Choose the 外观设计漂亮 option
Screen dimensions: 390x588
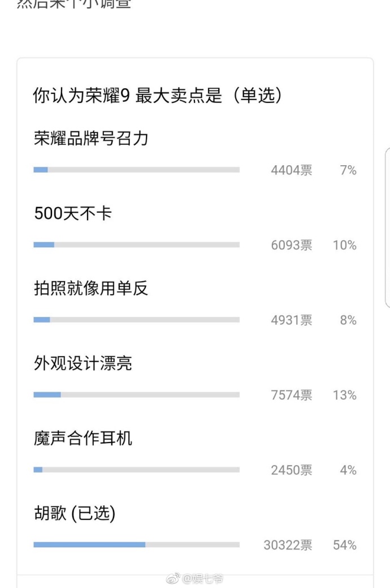click(83, 363)
